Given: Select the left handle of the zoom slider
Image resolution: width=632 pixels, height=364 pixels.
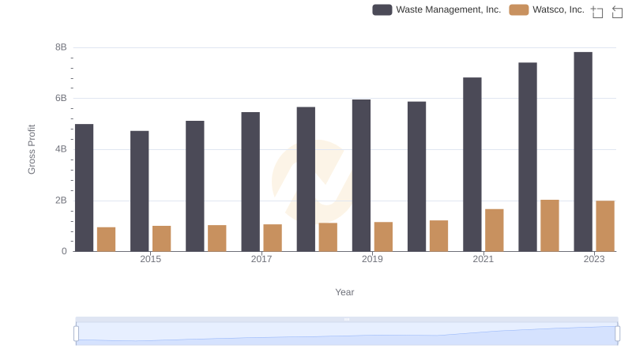Looking at the screenshot, I should (76, 334).
